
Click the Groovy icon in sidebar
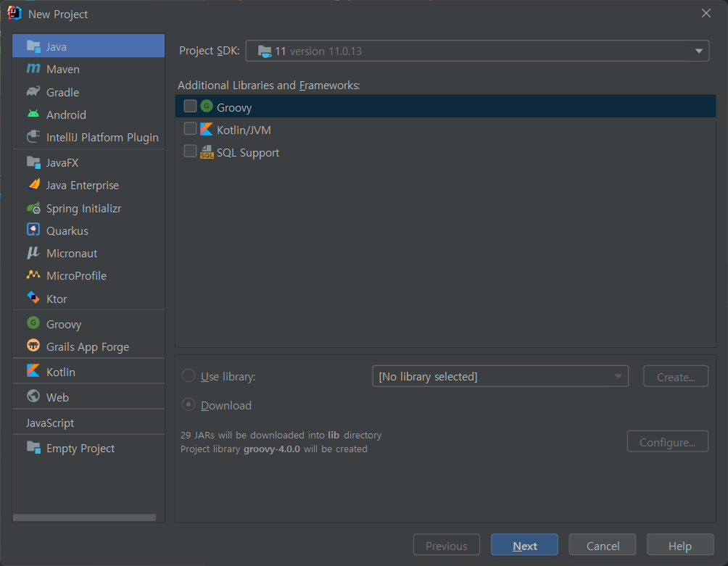(x=33, y=322)
